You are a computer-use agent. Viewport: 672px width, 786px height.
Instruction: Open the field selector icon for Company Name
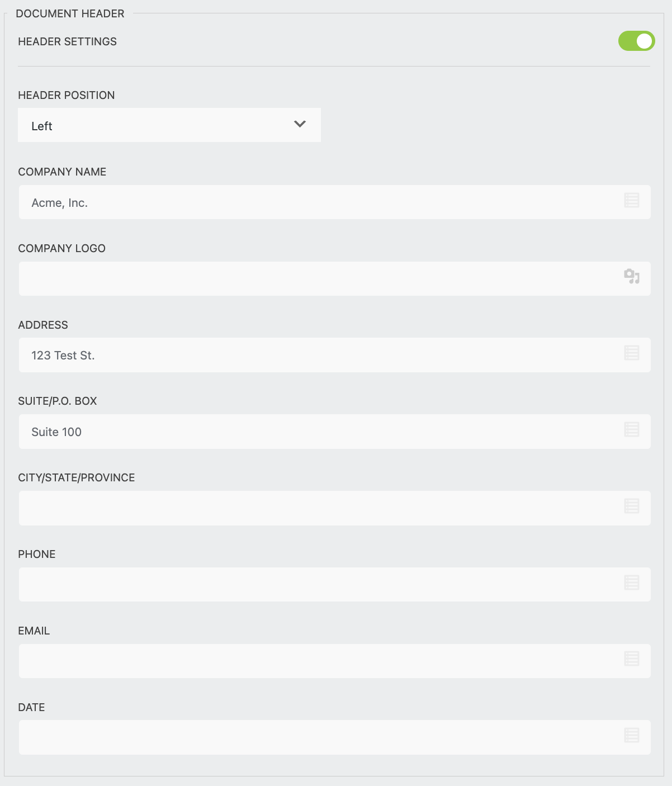(631, 201)
